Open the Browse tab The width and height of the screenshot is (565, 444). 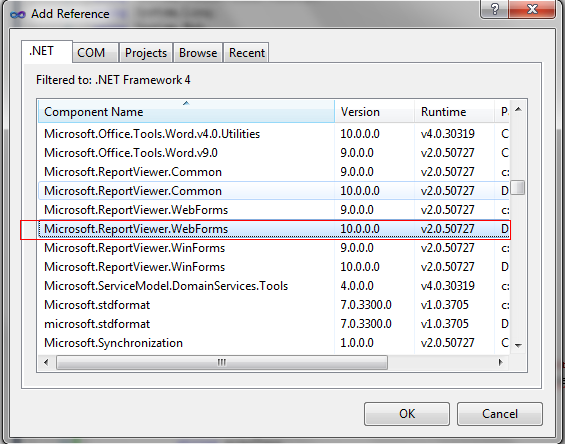(x=198, y=53)
